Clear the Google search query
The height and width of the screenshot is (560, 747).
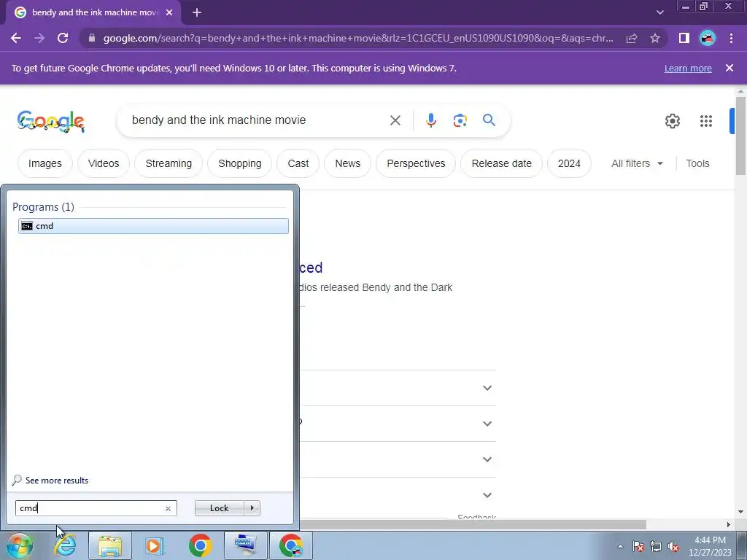[395, 120]
